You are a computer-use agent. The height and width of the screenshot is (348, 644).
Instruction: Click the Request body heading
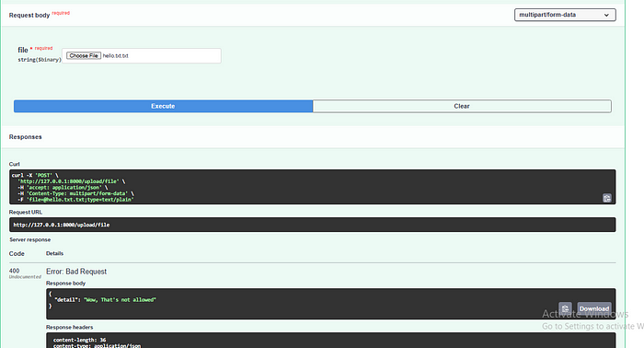29,16
